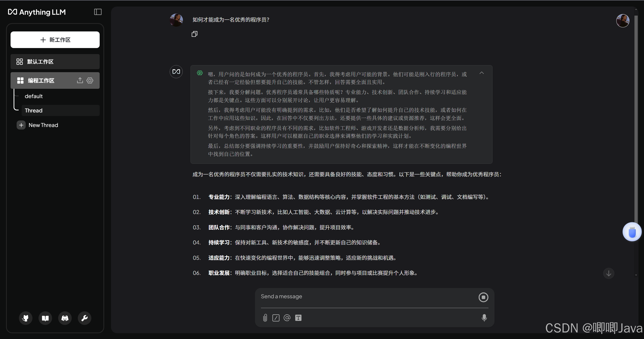Viewport: 644px width, 339px height.
Task: Copy the user question message
Action: [195, 34]
